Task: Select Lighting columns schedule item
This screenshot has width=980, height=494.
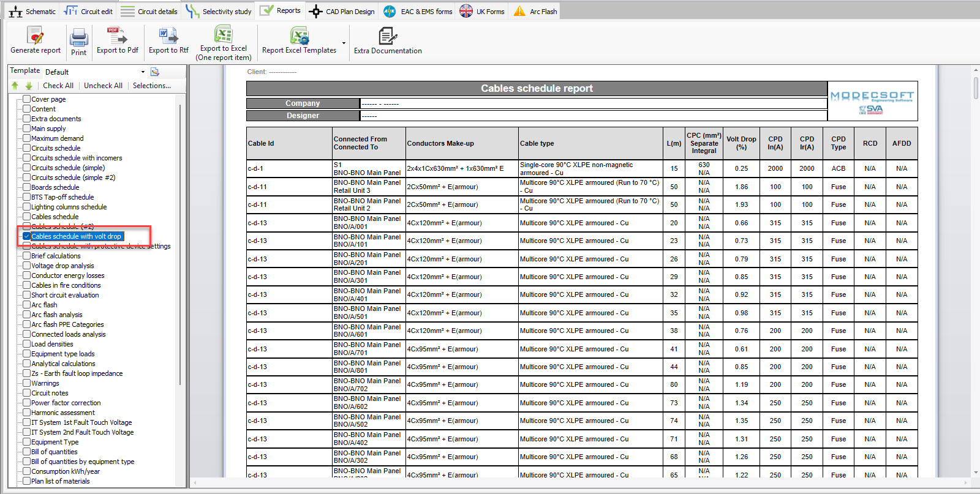Action: (69, 207)
